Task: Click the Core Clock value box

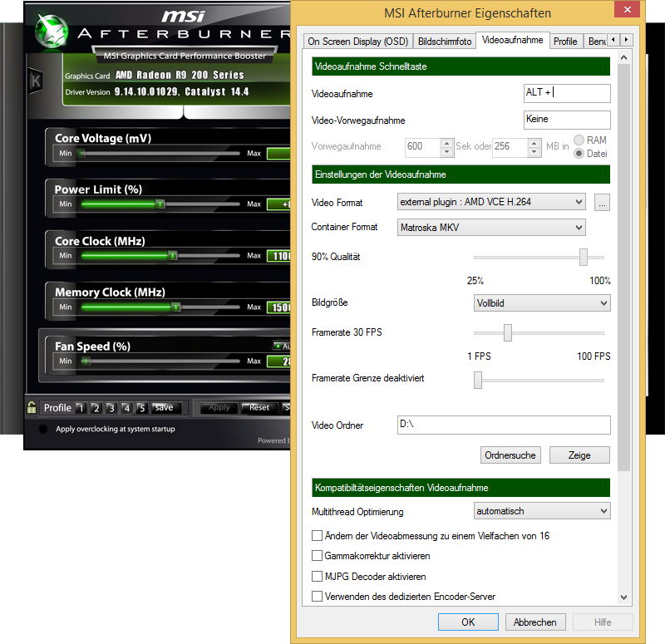Action: coord(278,256)
